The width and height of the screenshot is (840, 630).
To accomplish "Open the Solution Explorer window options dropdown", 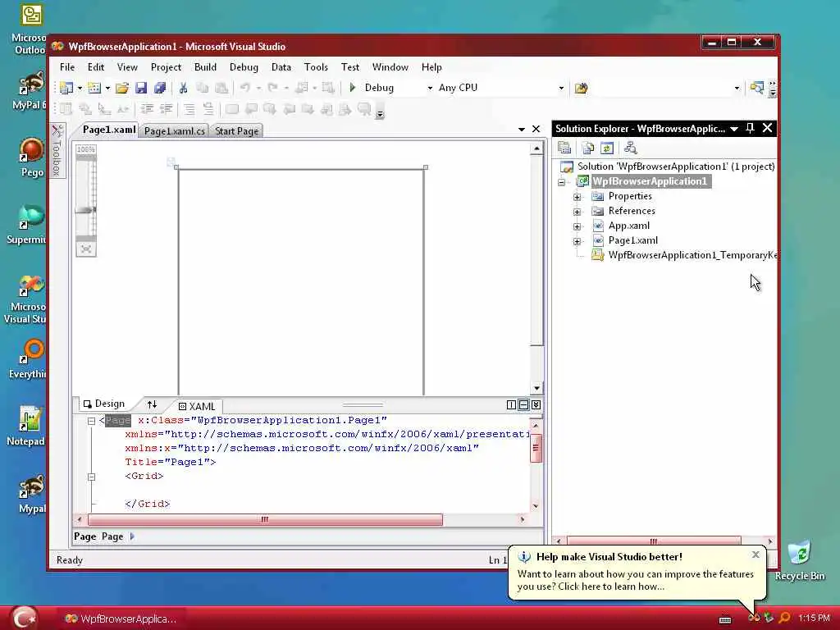I will 734,129.
